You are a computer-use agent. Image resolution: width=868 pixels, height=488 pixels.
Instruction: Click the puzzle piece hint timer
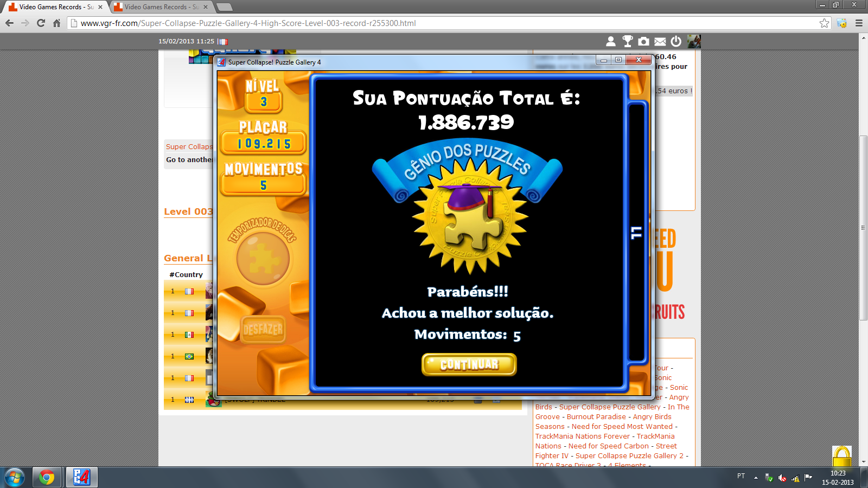click(x=263, y=259)
